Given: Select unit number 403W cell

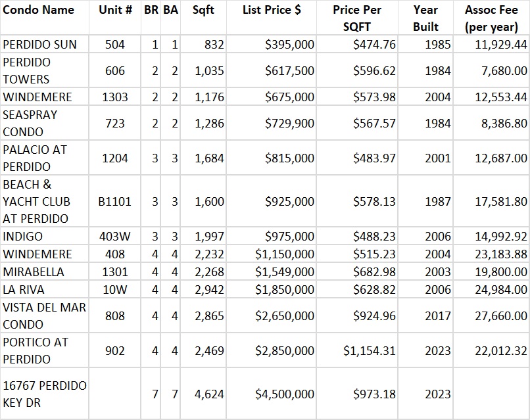Looking at the screenshot, I should [115, 237].
